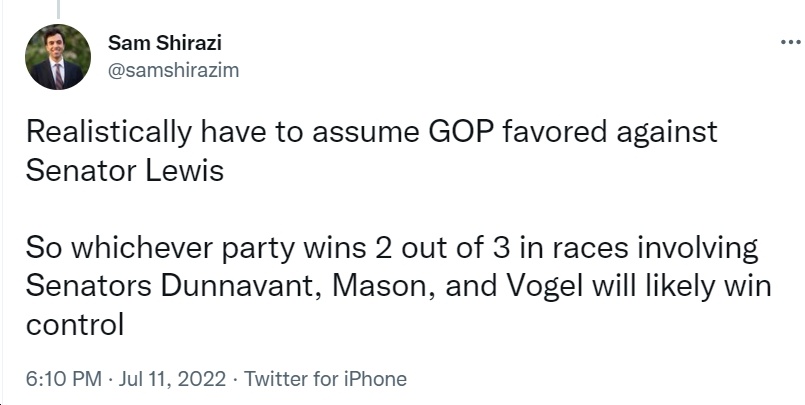Click the word control ending the tweet
Screen dimensions: 805x405
click(x=75, y=325)
